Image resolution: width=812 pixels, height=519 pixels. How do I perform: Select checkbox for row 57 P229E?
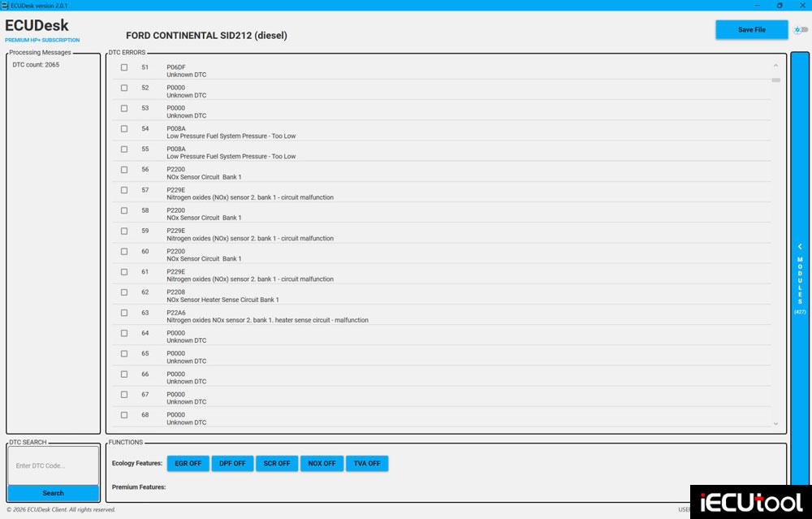(x=124, y=190)
